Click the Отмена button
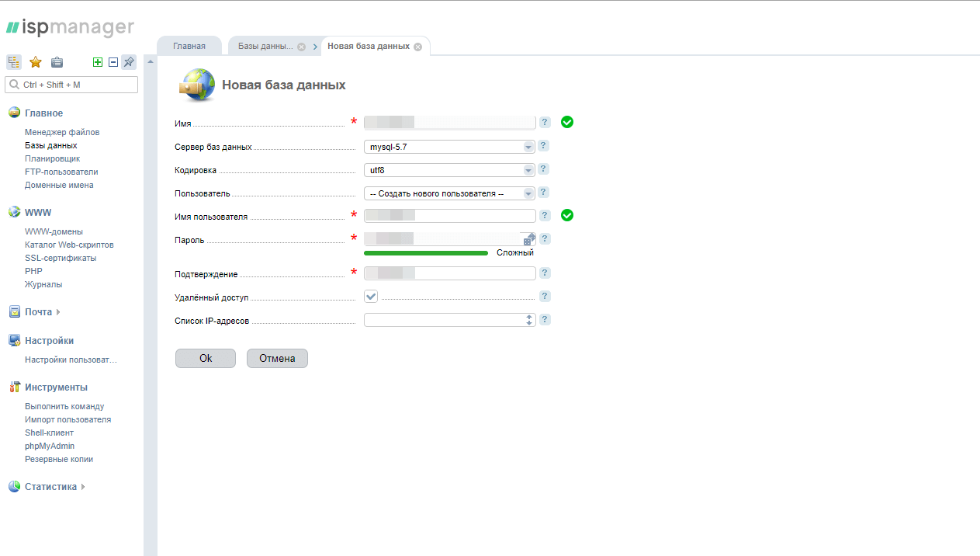Viewport: 980px width, 556px height. pyautogui.click(x=277, y=358)
